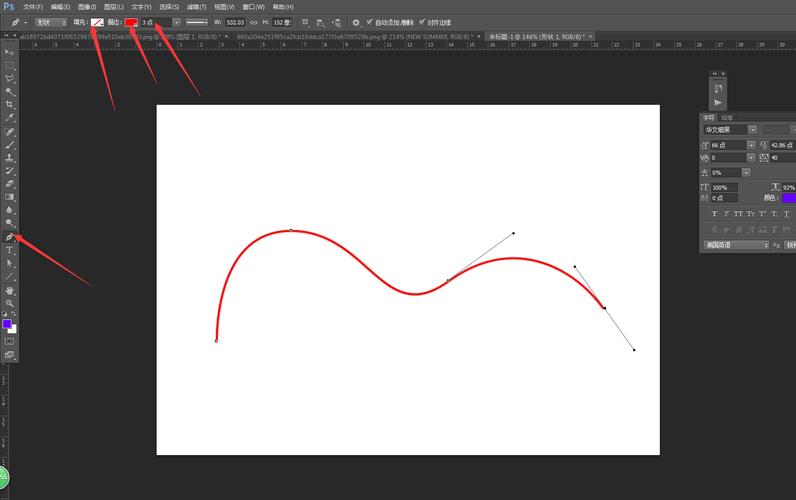This screenshot has width=796, height=500.
Task: Expand the font family dropdown
Action: pos(752,130)
